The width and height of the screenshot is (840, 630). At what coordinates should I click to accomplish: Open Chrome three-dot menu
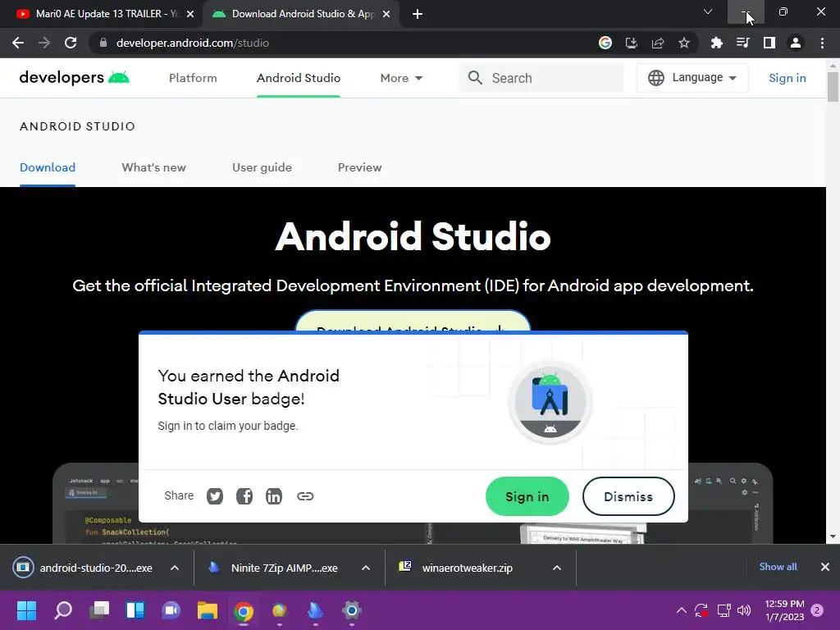pos(822,43)
